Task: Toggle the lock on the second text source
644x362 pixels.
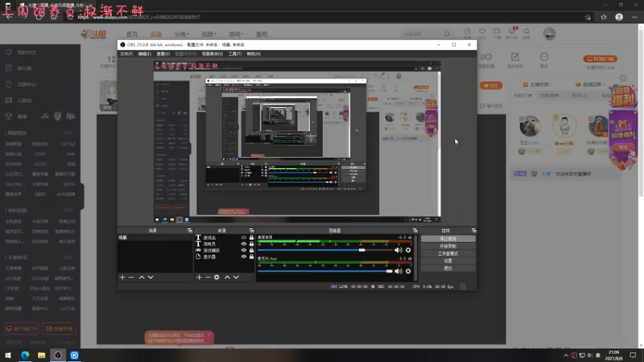Action: tap(251, 244)
